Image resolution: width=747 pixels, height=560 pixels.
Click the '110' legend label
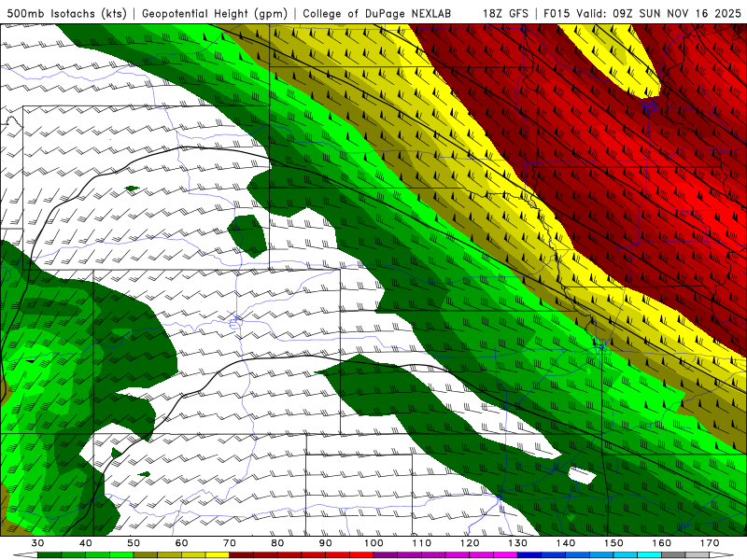[422, 543]
